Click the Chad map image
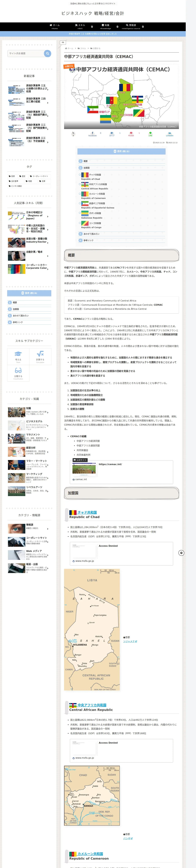196x868 pixels. click(x=92, y=630)
